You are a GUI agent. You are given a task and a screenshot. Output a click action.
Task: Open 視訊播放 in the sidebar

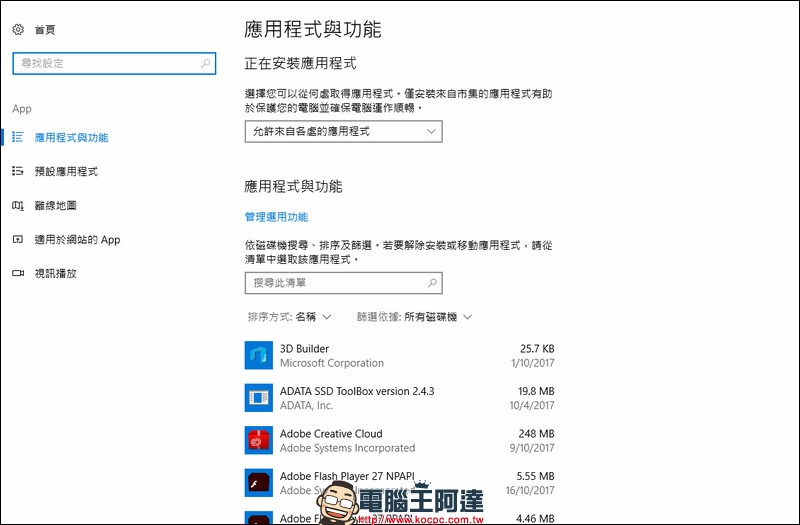(x=56, y=273)
